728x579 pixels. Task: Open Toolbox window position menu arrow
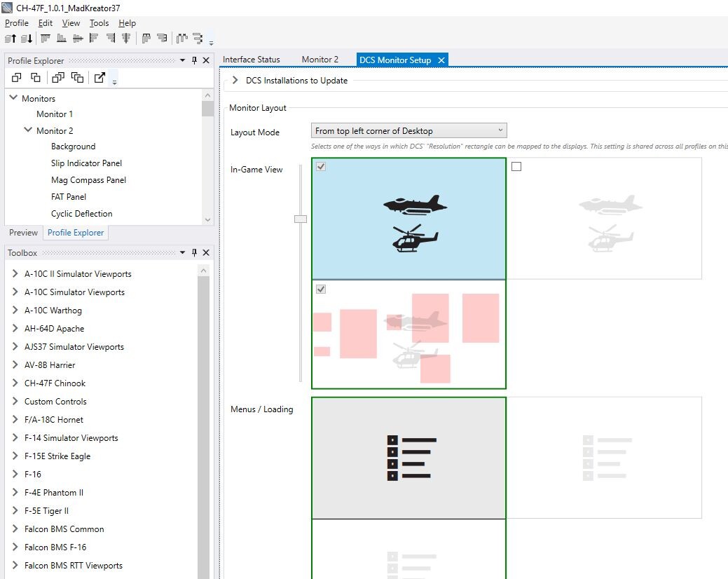click(x=182, y=252)
